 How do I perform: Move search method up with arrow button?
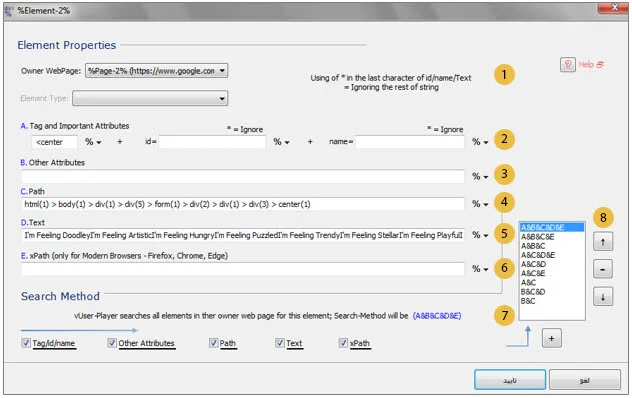(603, 242)
